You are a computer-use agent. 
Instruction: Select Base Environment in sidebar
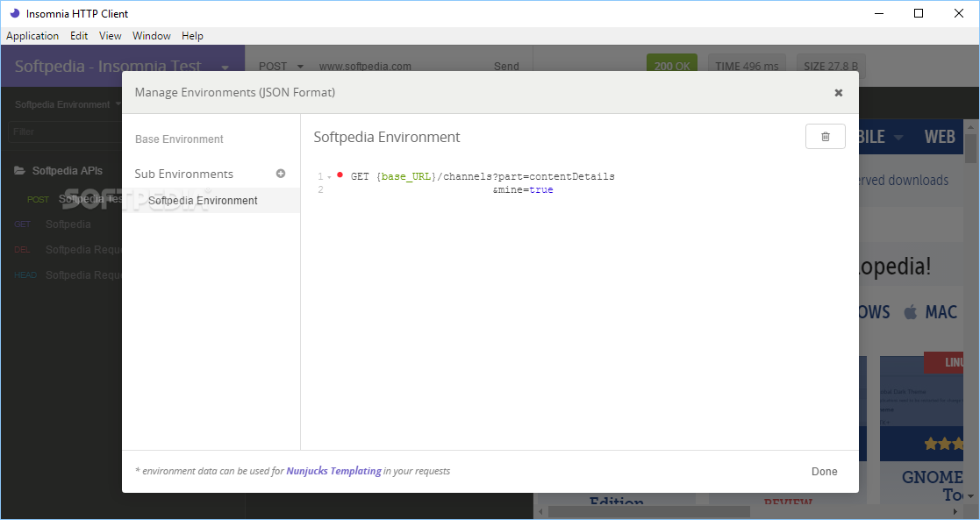point(179,139)
